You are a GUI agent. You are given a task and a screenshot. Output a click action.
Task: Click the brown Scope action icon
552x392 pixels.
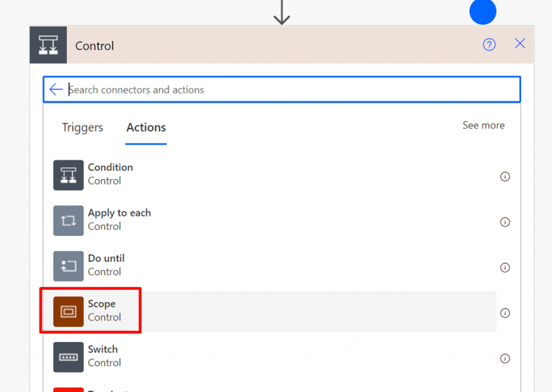click(68, 312)
